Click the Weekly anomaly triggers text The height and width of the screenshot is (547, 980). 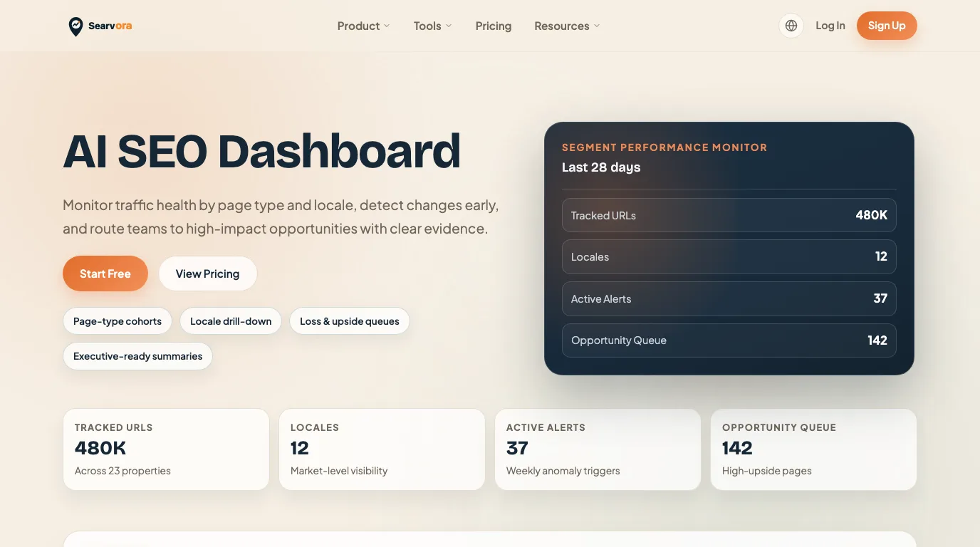point(563,471)
